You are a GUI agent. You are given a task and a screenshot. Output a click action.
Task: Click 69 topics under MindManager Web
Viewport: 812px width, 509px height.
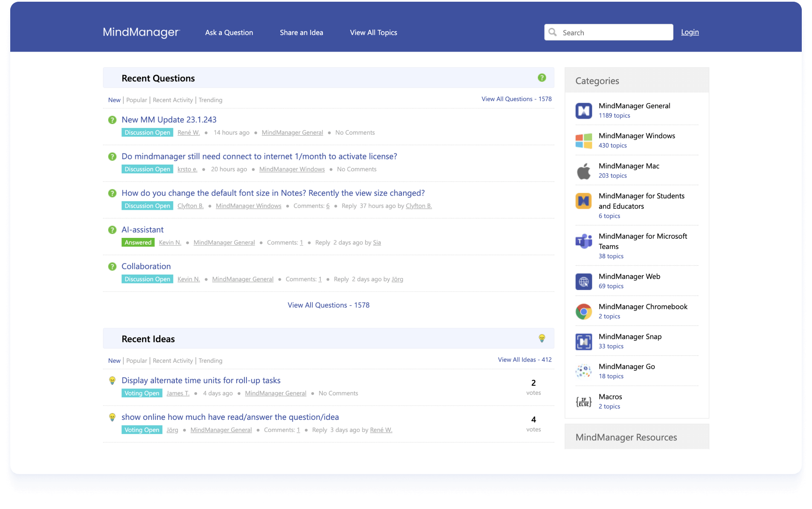tap(611, 286)
